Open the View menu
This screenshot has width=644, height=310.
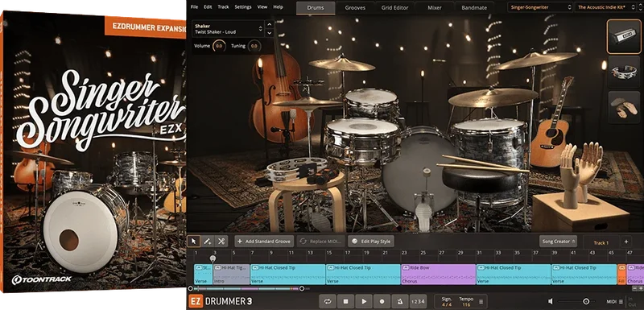[262, 7]
